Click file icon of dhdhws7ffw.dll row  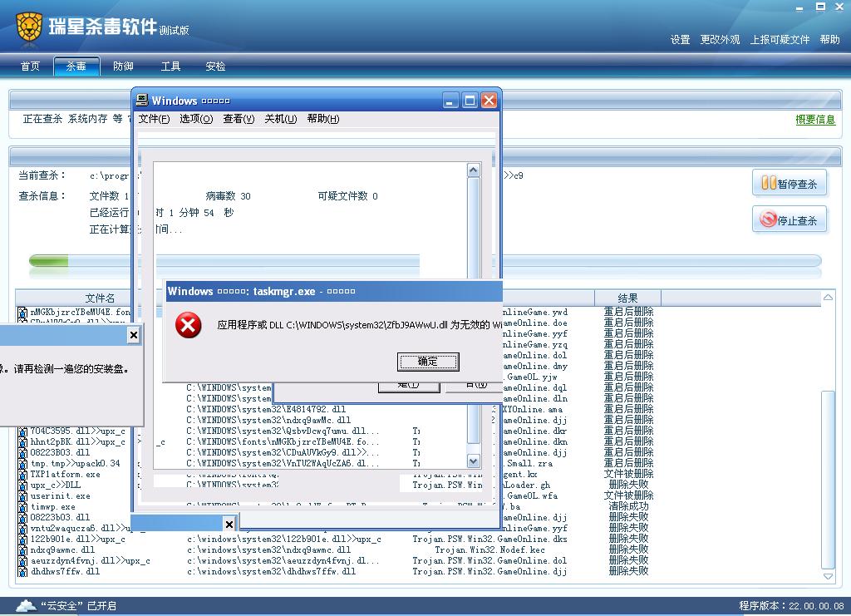pos(22,573)
